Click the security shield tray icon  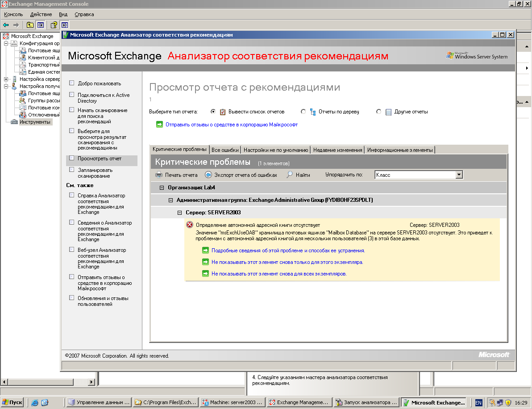click(508, 403)
